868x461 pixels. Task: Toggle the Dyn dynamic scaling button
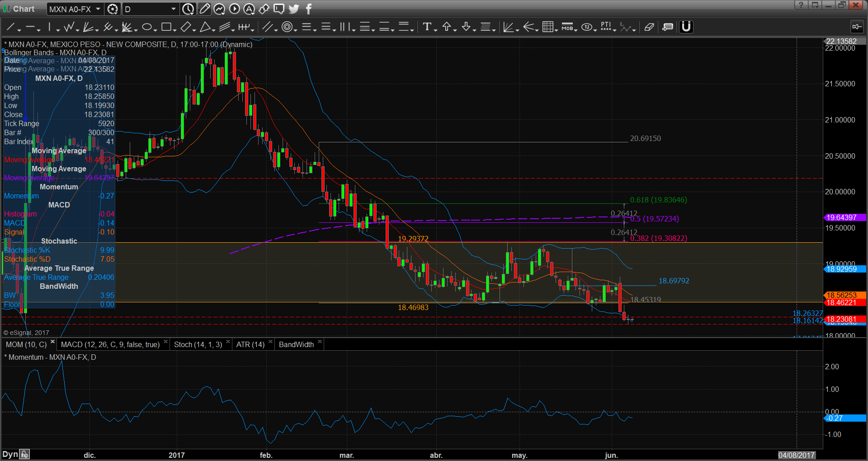10,454
